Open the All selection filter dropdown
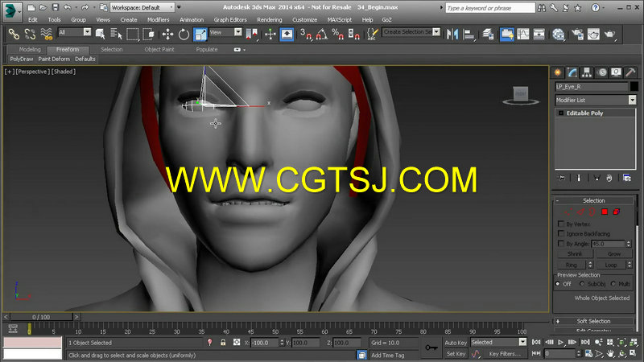The height and width of the screenshot is (362, 644). (74, 32)
